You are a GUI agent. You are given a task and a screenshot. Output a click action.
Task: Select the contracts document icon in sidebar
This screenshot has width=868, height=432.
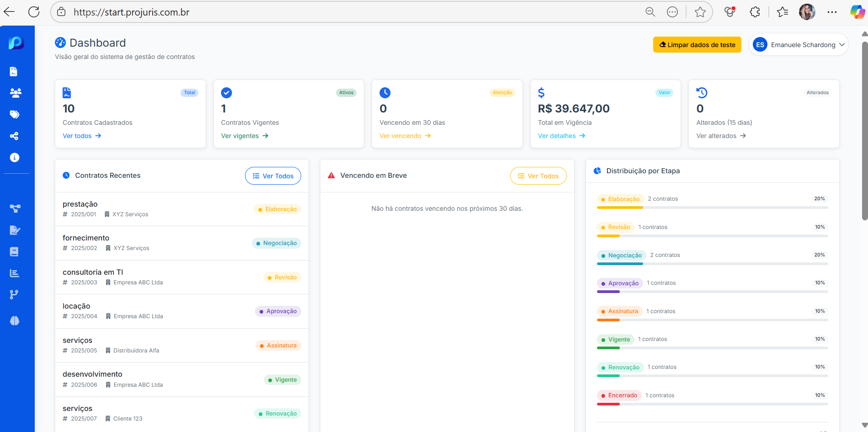pyautogui.click(x=14, y=71)
